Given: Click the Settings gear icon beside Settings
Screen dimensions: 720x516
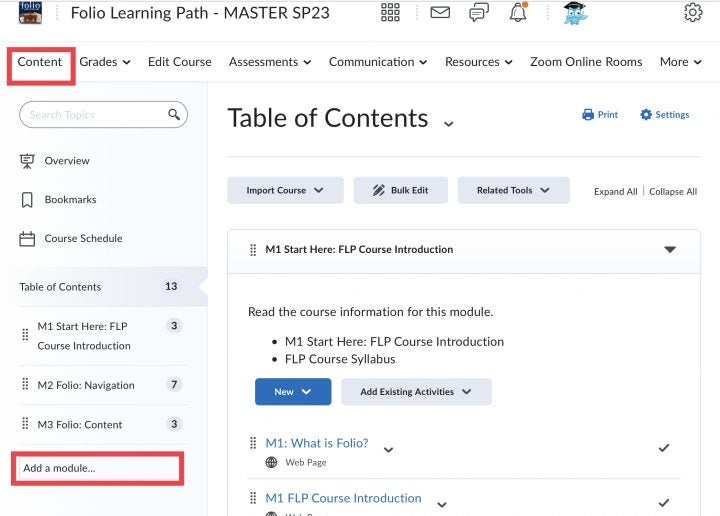Looking at the screenshot, I should click(x=646, y=114).
